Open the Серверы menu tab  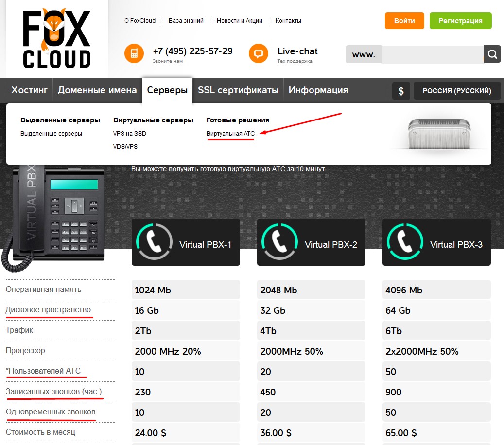click(x=167, y=90)
